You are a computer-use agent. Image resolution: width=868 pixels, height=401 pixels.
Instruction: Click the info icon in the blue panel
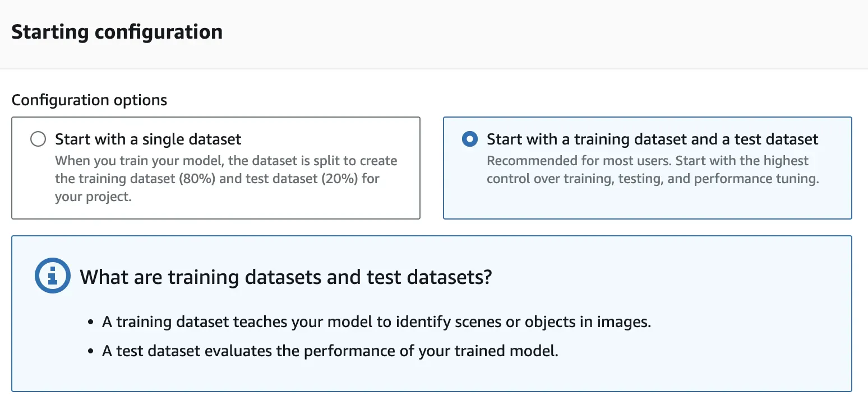pyautogui.click(x=53, y=276)
